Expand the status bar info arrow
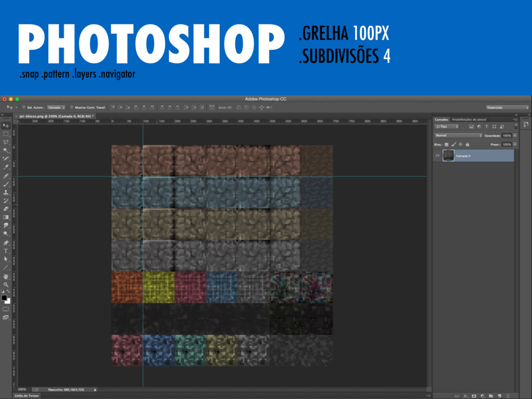Screen dimensions: 532x399 (x=95, y=390)
